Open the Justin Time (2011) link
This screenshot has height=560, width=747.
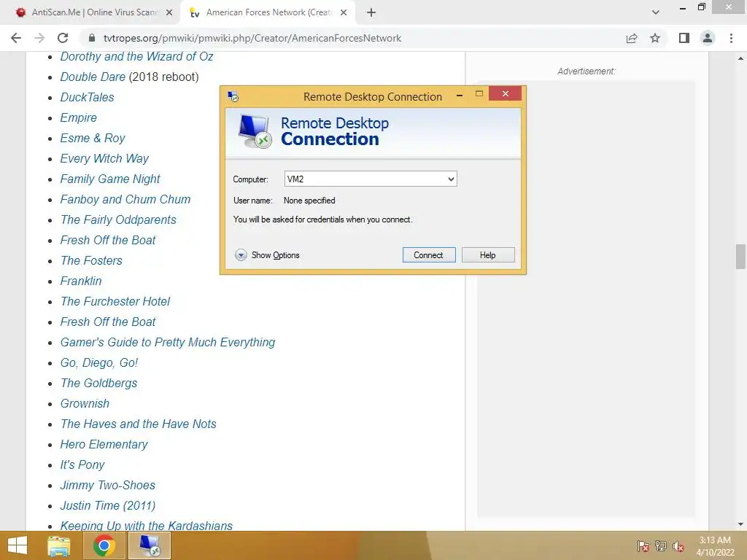pos(108,506)
